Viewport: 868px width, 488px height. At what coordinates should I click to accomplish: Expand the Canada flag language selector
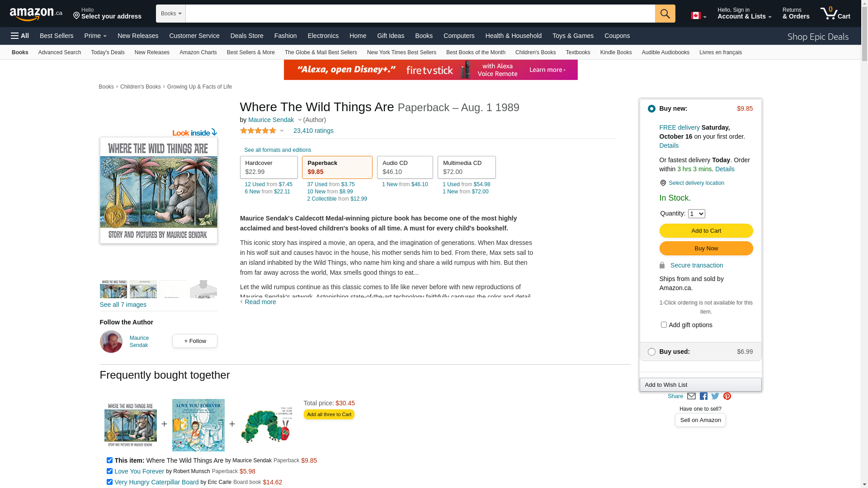click(x=698, y=16)
